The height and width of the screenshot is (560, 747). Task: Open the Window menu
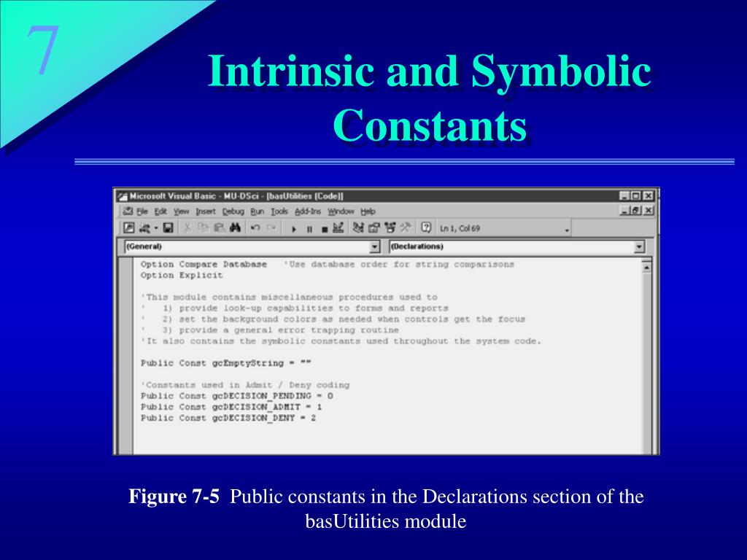tap(341, 211)
